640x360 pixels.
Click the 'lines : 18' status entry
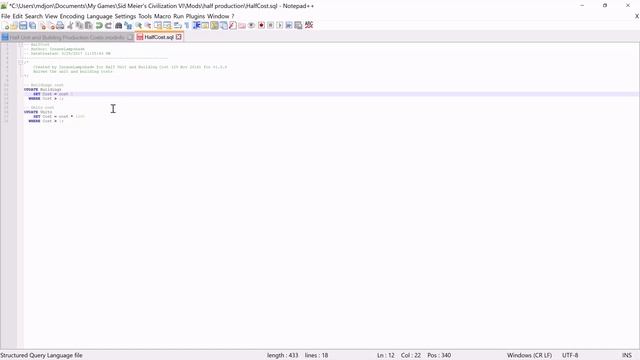(316, 356)
